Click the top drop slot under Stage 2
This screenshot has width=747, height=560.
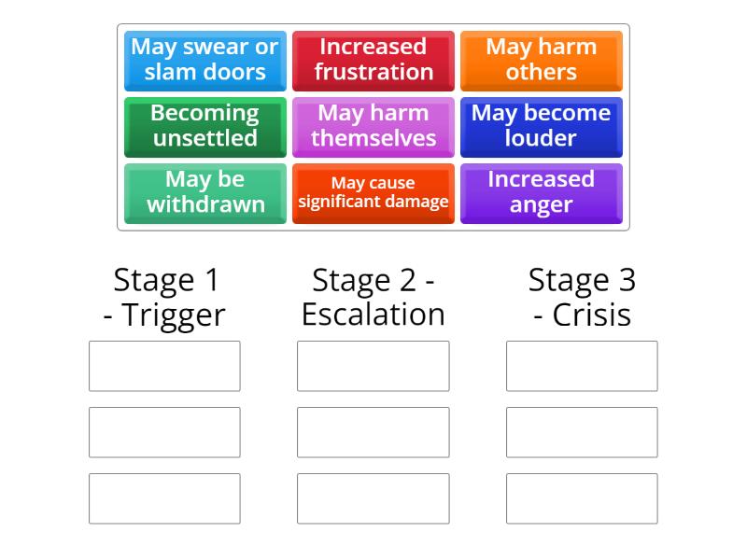(373, 366)
